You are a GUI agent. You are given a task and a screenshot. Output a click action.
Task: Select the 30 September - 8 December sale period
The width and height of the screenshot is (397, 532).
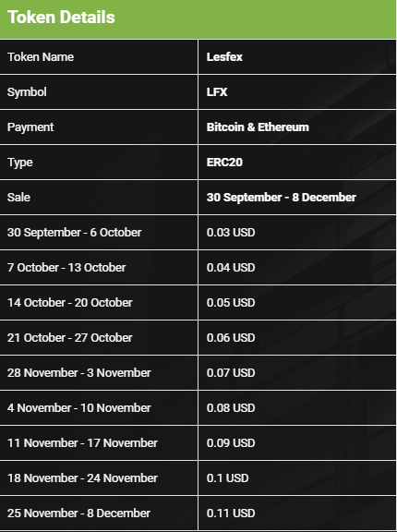(x=282, y=198)
